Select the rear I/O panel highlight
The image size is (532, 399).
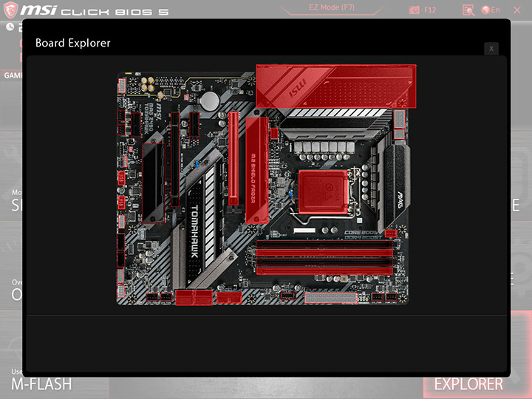336,86
